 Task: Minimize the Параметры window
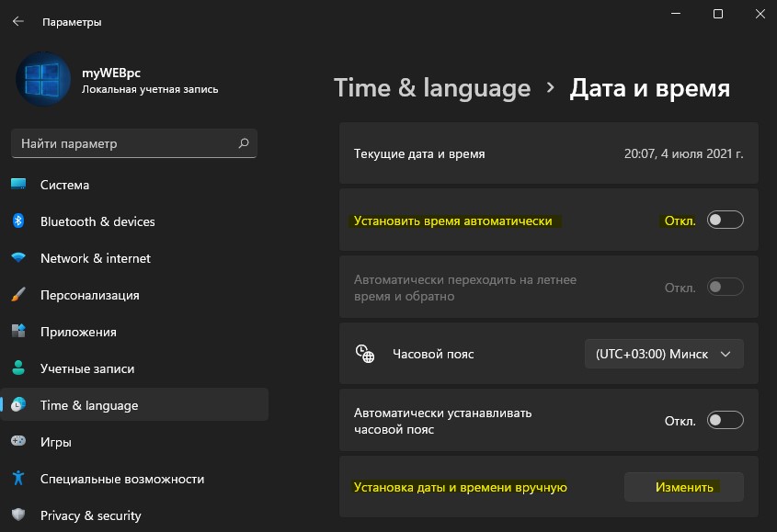[676, 14]
